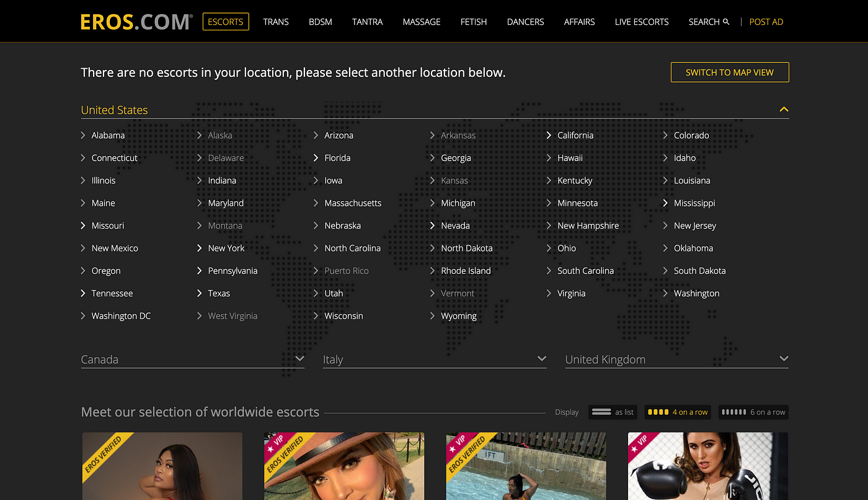868x500 pixels.
Task: Select New Mexico from the state list
Action: point(115,248)
